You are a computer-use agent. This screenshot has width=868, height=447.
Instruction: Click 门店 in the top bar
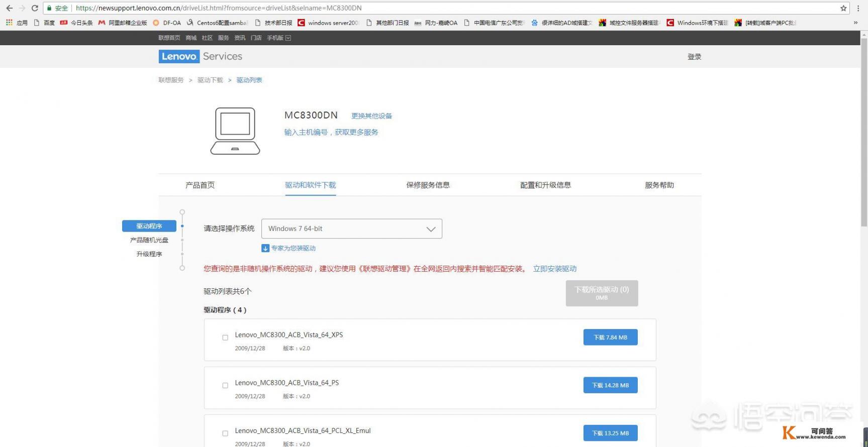(x=256, y=38)
